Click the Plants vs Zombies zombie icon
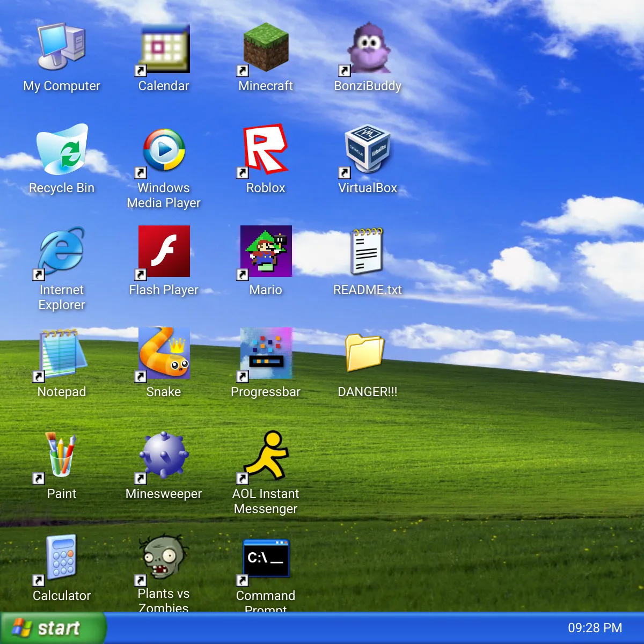This screenshot has width=644, height=644. (164, 557)
